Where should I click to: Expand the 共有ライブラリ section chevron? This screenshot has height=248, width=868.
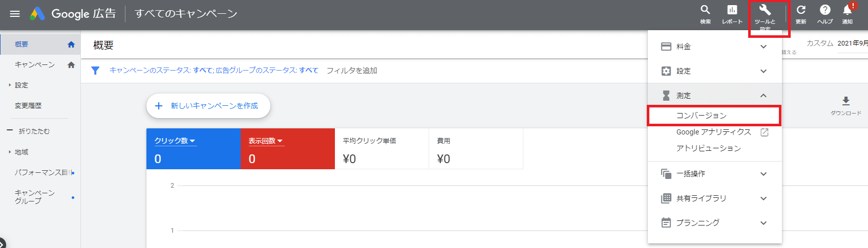click(x=764, y=198)
